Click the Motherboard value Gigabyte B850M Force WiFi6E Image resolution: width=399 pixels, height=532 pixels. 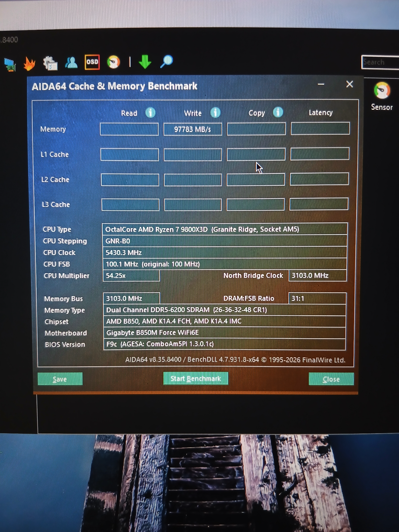[225, 333]
